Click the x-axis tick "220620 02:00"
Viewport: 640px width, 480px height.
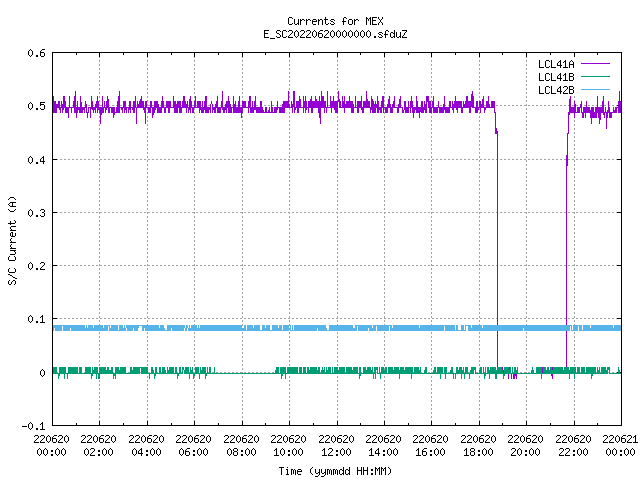point(98,446)
